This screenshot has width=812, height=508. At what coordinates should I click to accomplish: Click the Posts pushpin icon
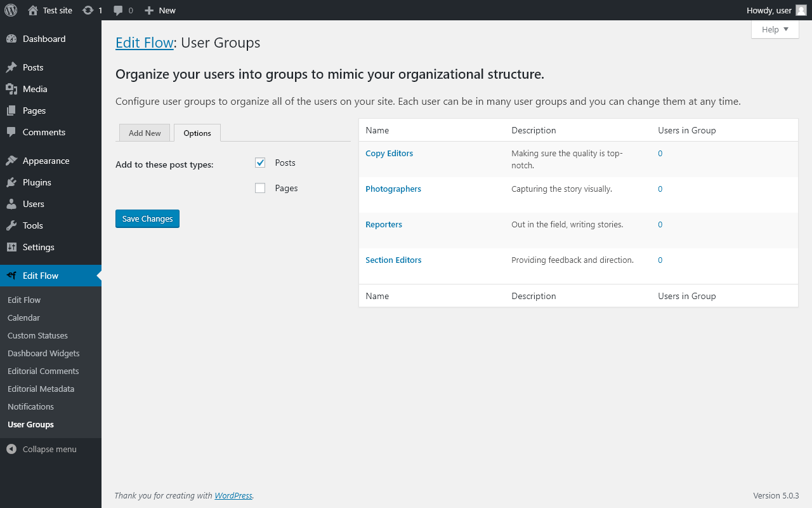tap(11, 67)
